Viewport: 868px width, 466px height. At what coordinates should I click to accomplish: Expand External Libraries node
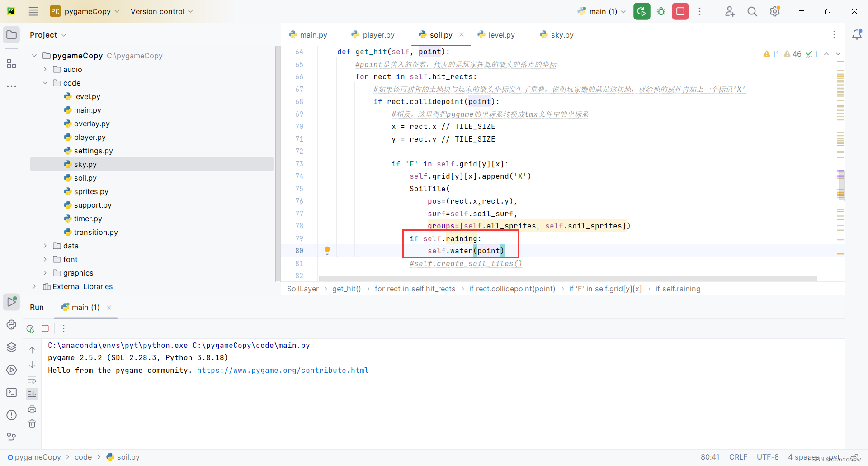[x=34, y=286]
